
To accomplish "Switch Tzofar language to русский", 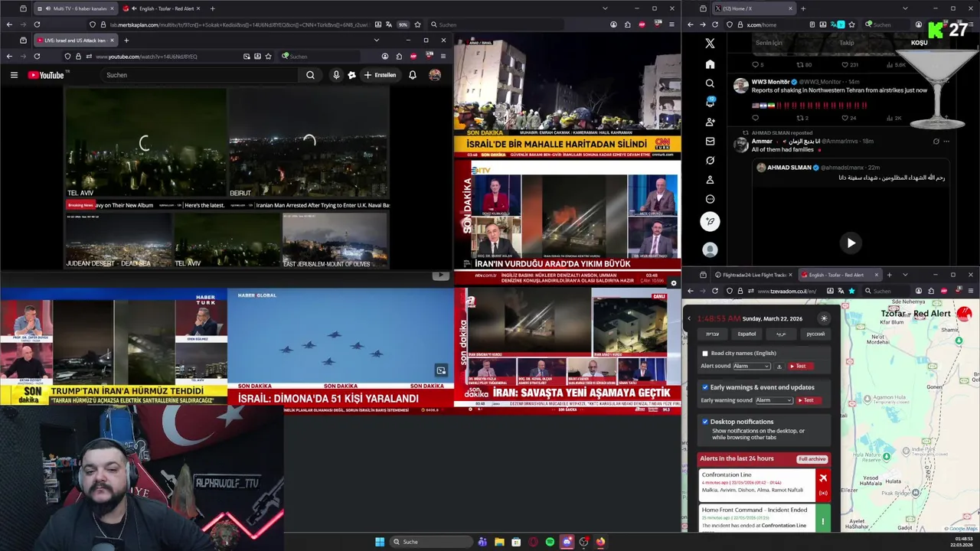I will (x=815, y=334).
